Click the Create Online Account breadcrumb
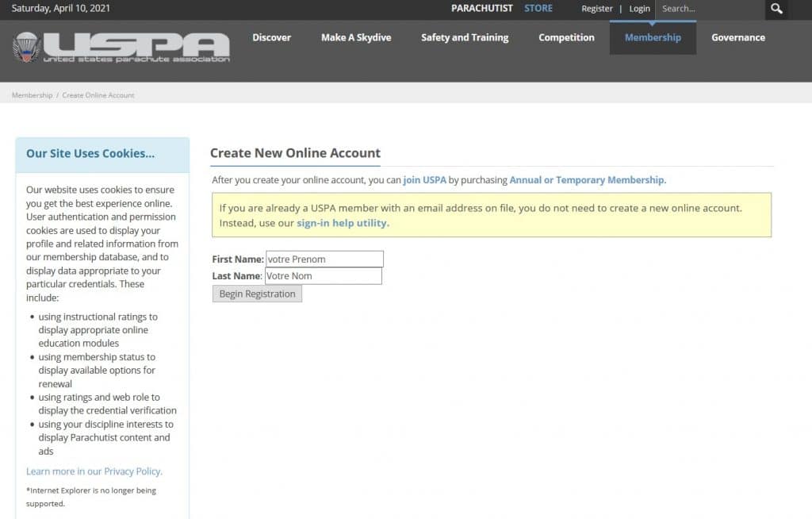The width and height of the screenshot is (812, 519). (98, 95)
